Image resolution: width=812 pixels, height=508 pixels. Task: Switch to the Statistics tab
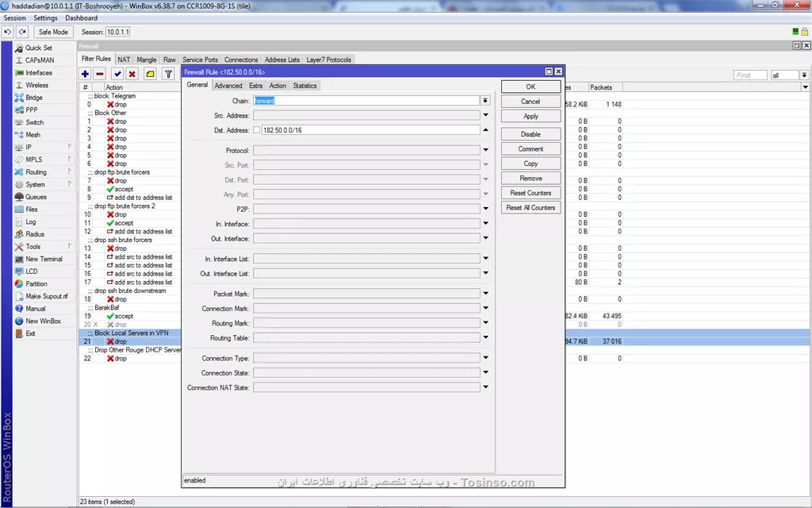(x=304, y=86)
